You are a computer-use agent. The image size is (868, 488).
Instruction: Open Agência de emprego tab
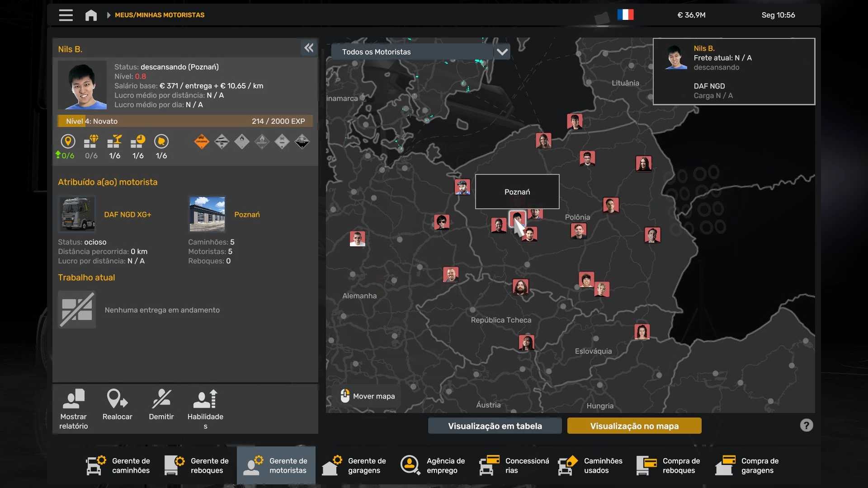click(x=433, y=465)
